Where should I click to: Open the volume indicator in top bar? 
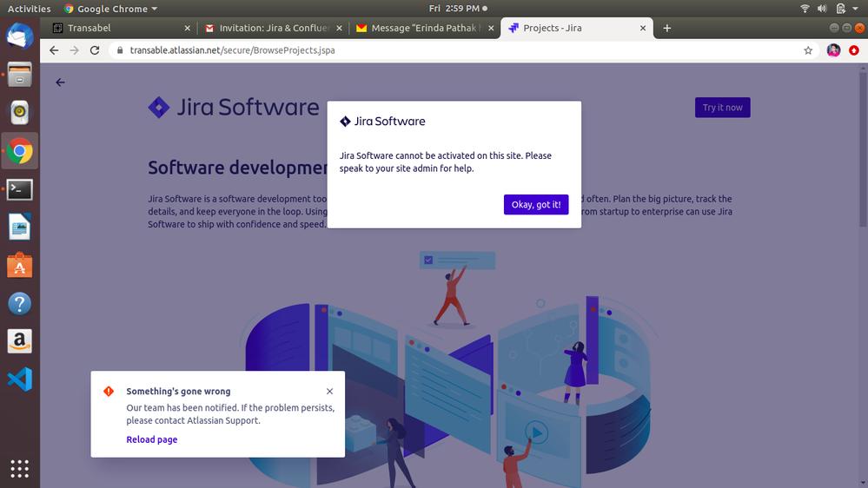pyautogui.click(x=822, y=9)
